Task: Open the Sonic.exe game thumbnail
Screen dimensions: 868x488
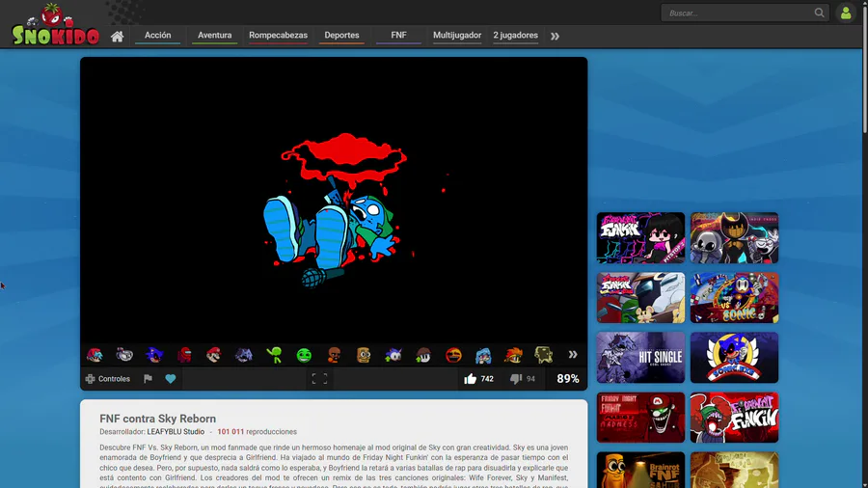Action: pyautogui.click(x=734, y=358)
